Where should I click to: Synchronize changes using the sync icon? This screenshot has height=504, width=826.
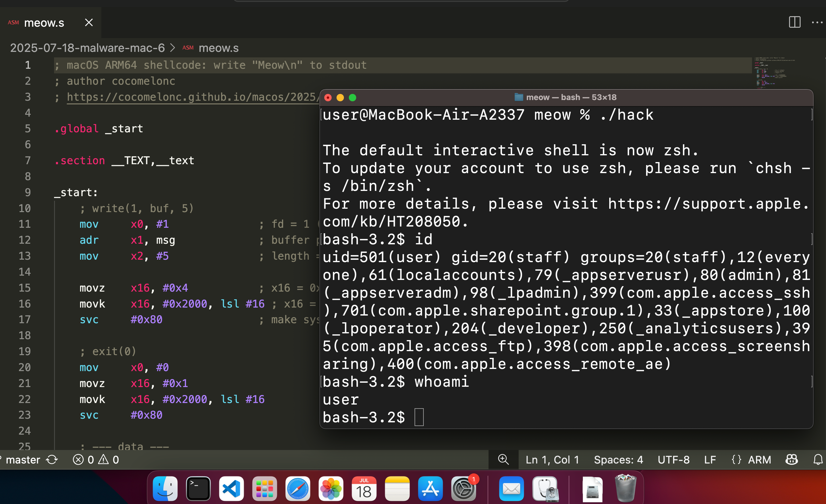pos(52,459)
